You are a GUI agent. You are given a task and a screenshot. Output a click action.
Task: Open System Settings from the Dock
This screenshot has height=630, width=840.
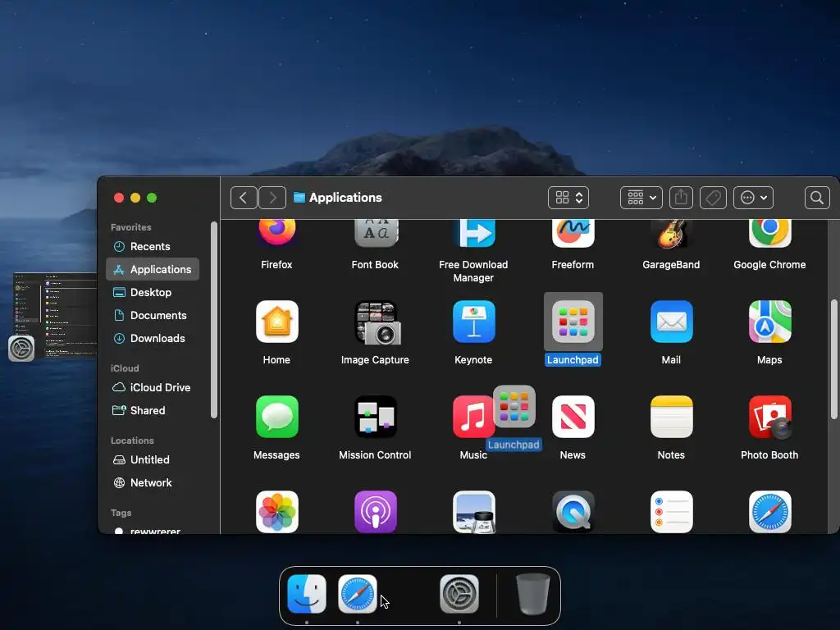pos(459,594)
